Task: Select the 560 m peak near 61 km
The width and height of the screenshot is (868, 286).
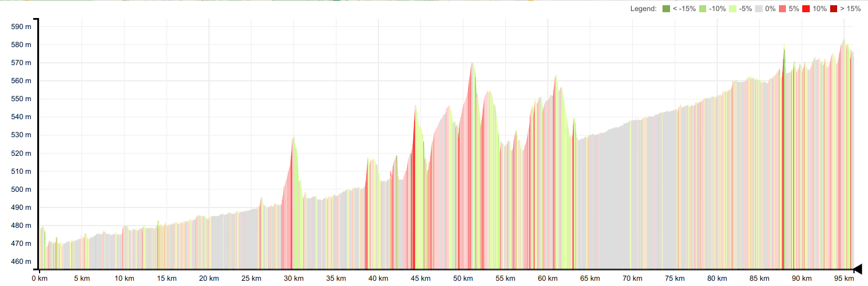Action: (556, 76)
